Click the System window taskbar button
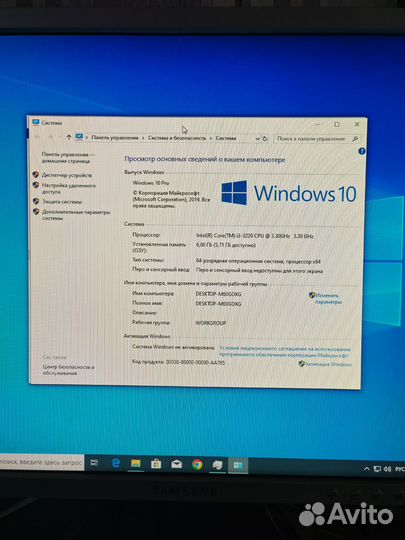This screenshot has height=540, width=405. [238, 466]
